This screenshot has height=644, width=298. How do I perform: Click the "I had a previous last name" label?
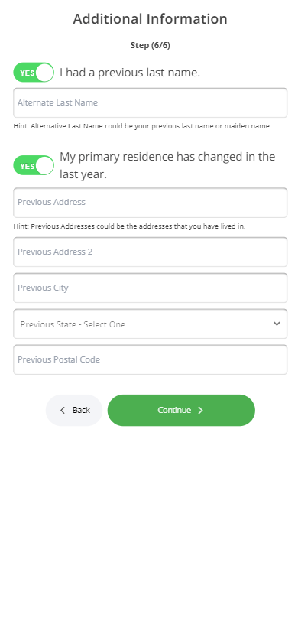point(130,73)
